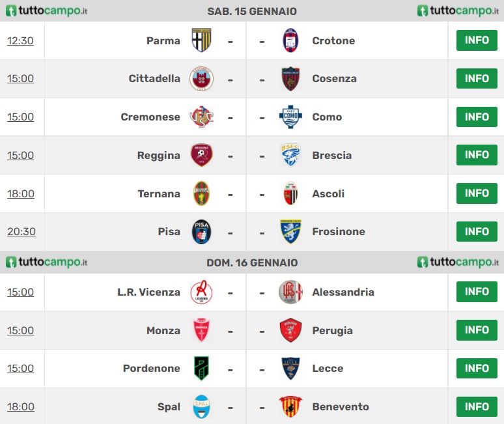Click the Pordenone green logo
This screenshot has width=504, height=424.
coord(202,368)
